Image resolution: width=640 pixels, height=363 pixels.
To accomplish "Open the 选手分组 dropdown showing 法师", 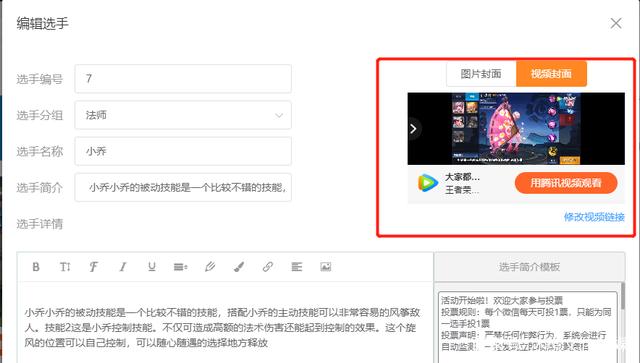I will tap(183, 115).
